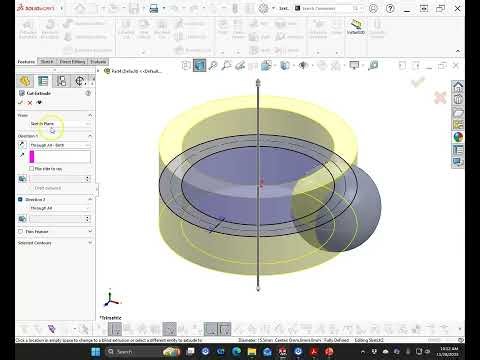Click the Draft On/Off icon in Direction 1
This screenshot has width=480, height=360.
pyautogui.click(x=22, y=179)
